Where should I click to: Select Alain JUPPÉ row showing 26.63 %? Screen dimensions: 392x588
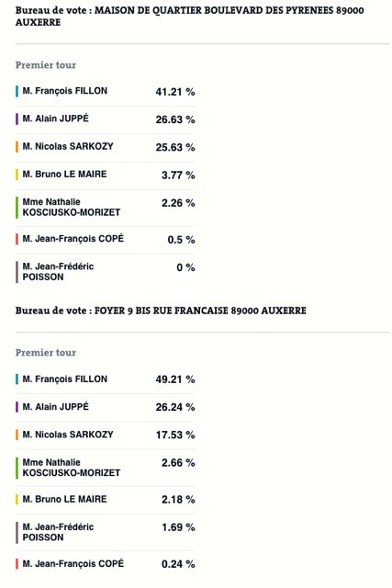[x=106, y=119]
